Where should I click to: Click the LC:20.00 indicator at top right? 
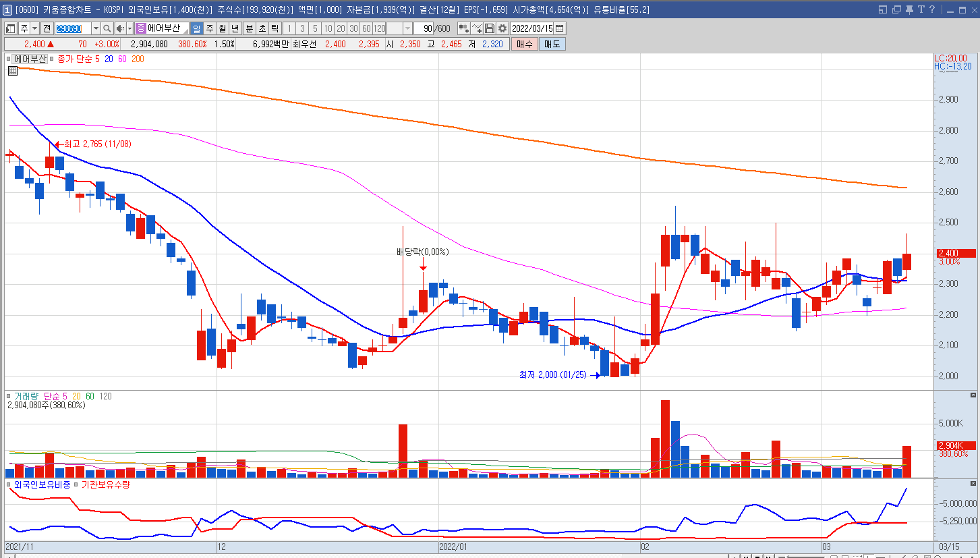pos(950,58)
